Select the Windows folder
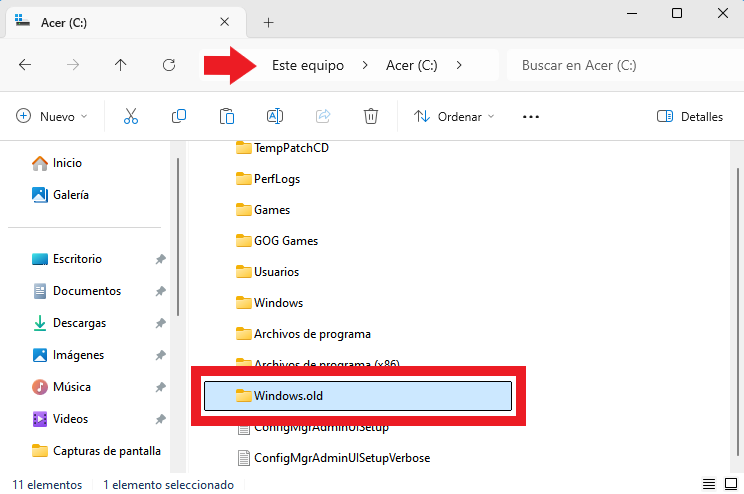 coord(269,303)
